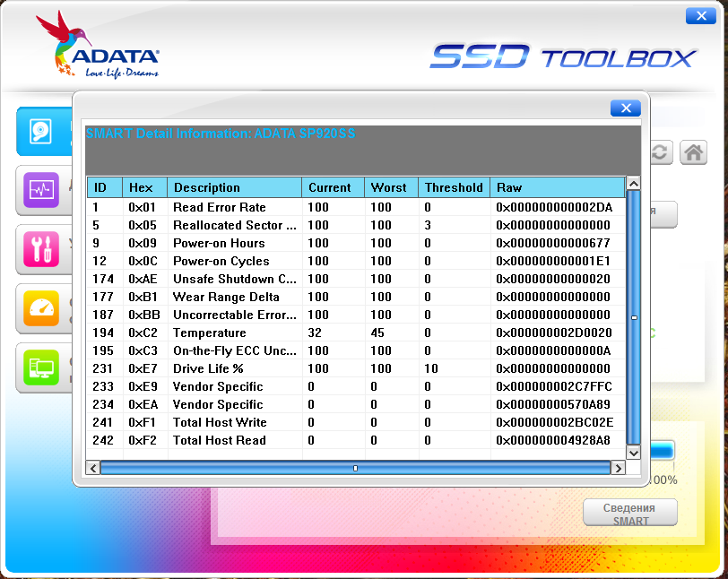Viewport: 728px width, 579px height.
Task: Select the Read Error Rate row
Action: coord(356,207)
